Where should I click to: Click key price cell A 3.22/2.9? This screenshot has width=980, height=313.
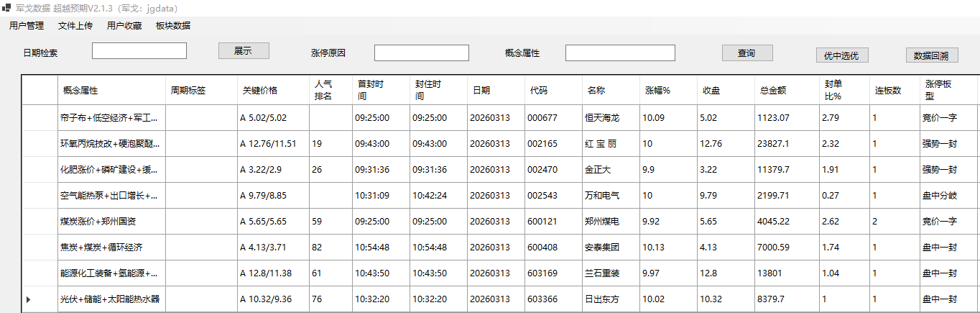273,170
